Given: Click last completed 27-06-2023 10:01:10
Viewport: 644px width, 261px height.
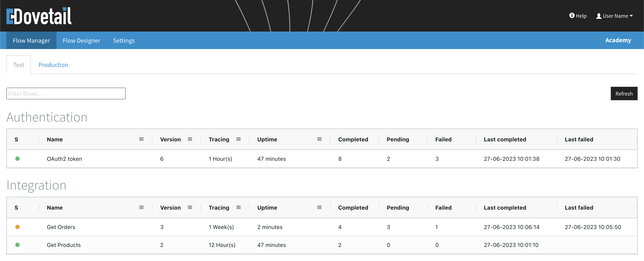Looking at the screenshot, I should [x=511, y=245].
